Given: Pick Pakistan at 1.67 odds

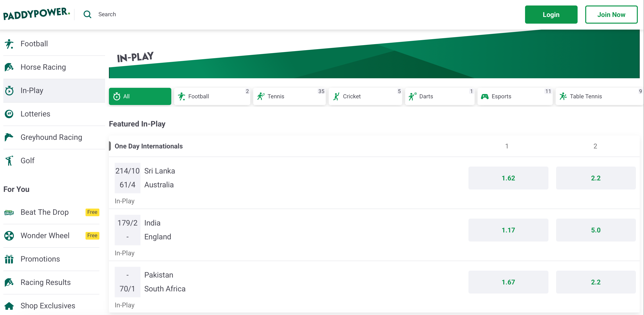Looking at the screenshot, I should point(508,282).
